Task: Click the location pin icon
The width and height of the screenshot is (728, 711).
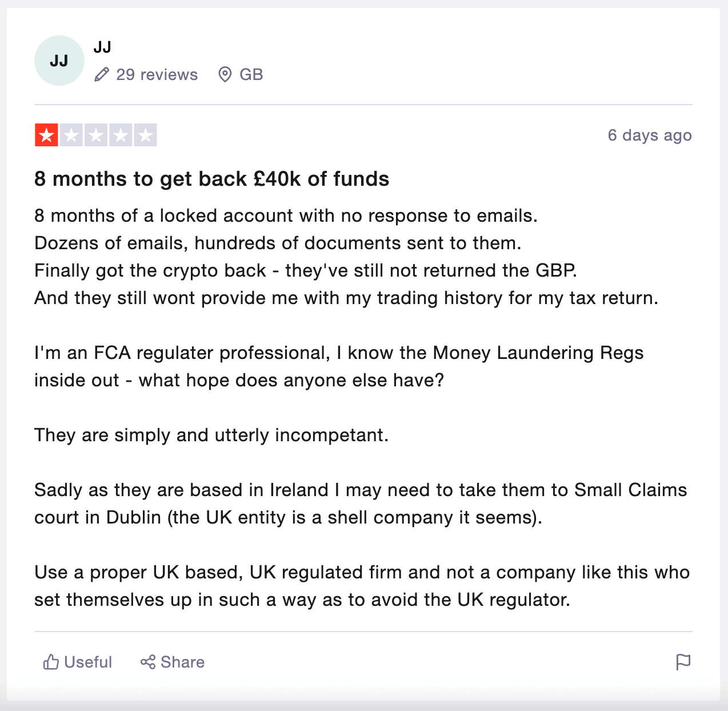Action: [x=225, y=74]
